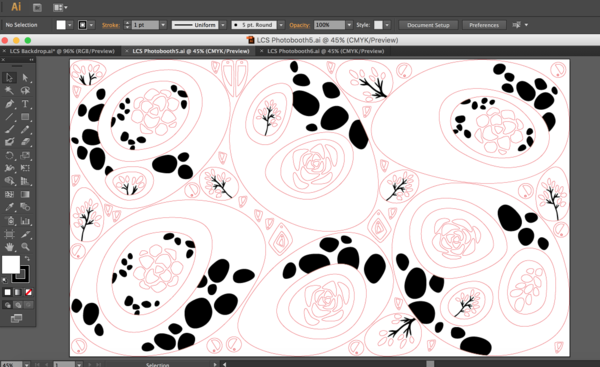
Task: Select the Line Segment tool
Action: 9,117
